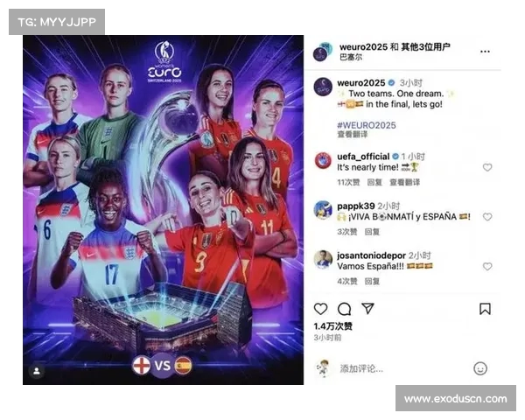
Task: Open pappk39 profile avatar
Action: click(x=323, y=210)
